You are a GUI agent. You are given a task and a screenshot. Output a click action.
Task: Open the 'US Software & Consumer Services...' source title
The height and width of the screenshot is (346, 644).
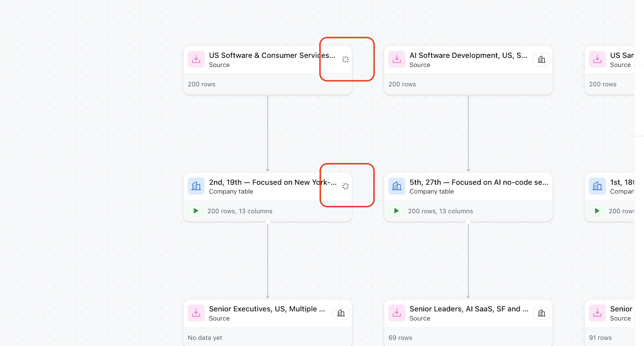click(272, 55)
